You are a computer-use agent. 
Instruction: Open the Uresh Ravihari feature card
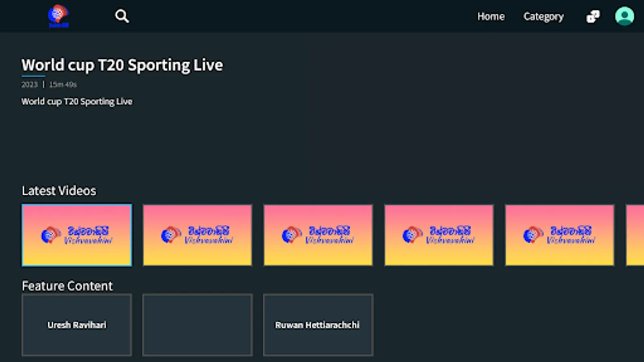pyautogui.click(x=77, y=325)
